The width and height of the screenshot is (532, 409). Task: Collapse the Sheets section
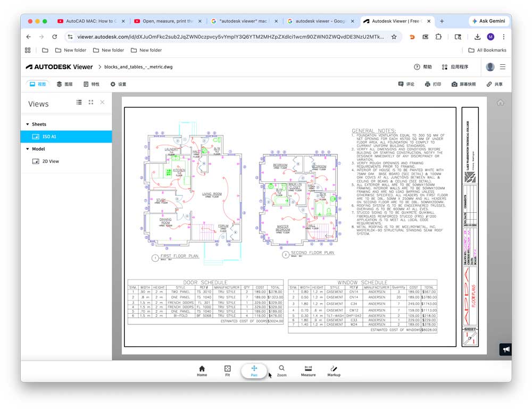[28, 124]
